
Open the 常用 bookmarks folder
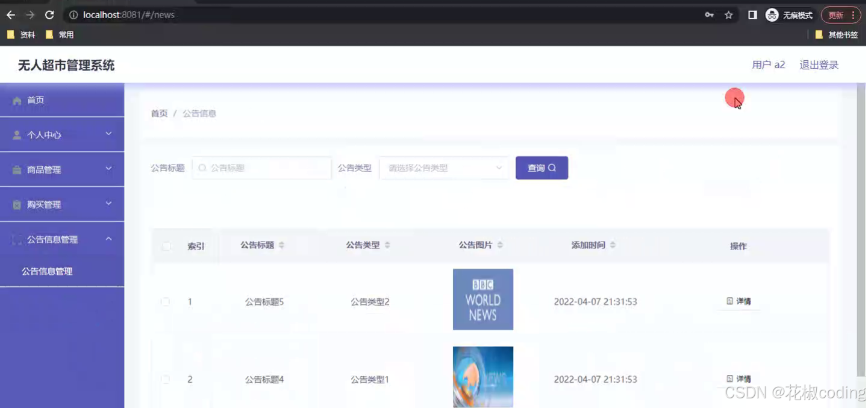coord(60,34)
